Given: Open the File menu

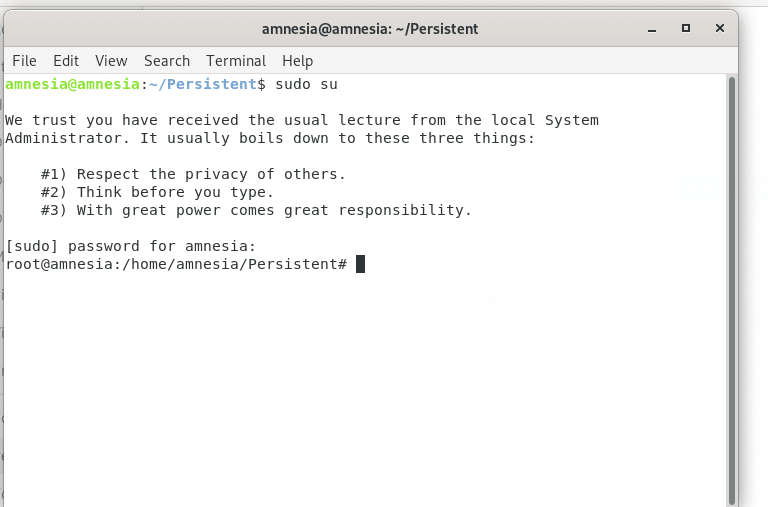Looking at the screenshot, I should point(24,61).
